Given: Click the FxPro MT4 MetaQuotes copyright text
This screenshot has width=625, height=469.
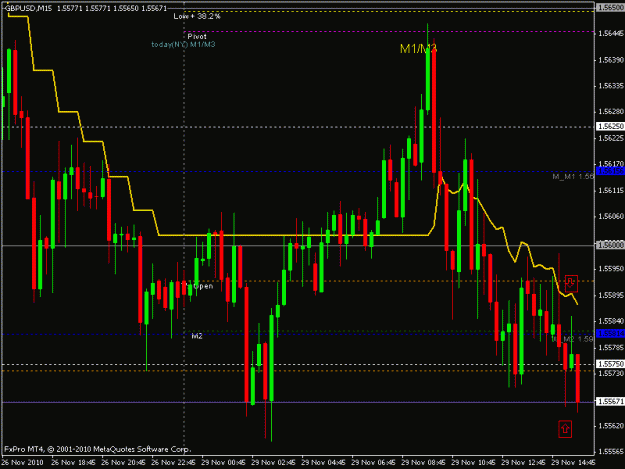Looking at the screenshot, I should tap(98, 449).
